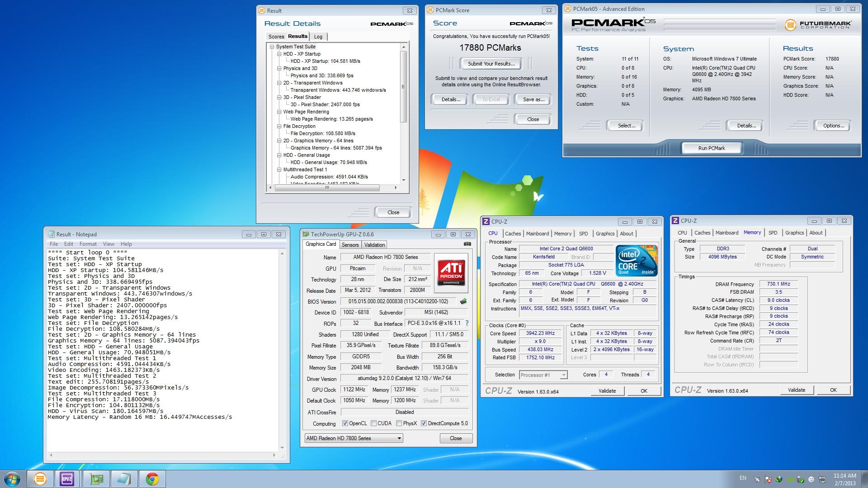Screen dimensions: 868x488
Task: Click the Result tree vertical scrollbar
Action: 404,86
